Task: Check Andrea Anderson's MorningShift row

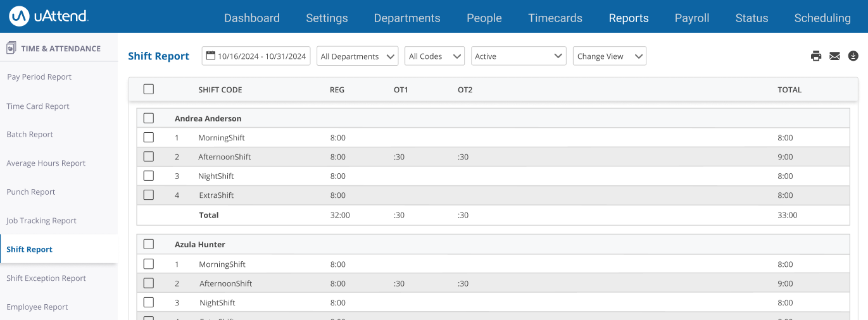Action: (x=149, y=137)
